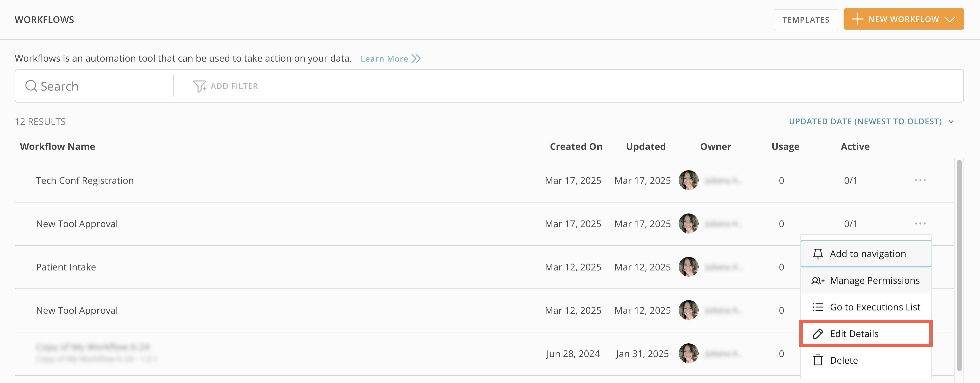Image resolution: width=980 pixels, height=383 pixels.
Task: Click owner avatar in Patient Intake row
Action: 688,267
